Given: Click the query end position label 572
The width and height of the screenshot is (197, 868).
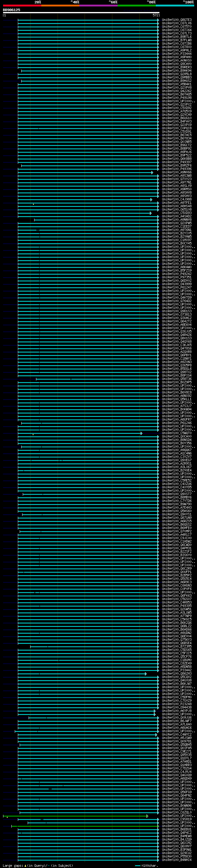Looking at the screenshot, I should tap(155, 15).
